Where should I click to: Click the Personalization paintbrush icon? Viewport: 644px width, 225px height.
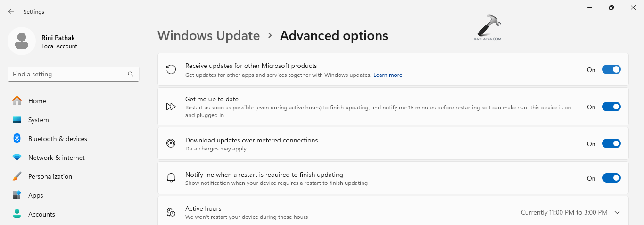[17, 176]
